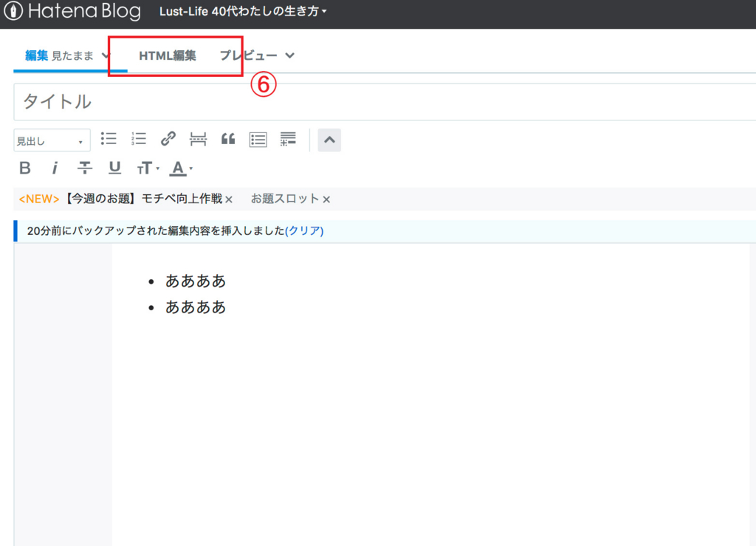Insert an unordered bullet list
Image resolution: width=756 pixels, height=546 pixels.
(109, 139)
